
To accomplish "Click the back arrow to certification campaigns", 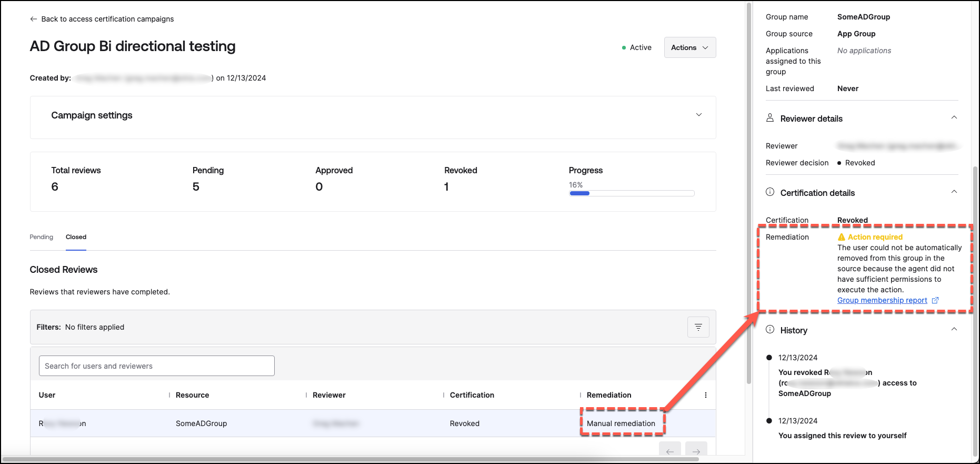I will pos(34,19).
